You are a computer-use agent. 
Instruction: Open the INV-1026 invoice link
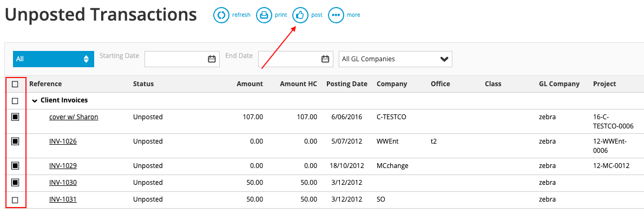pyautogui.click(x=63, y=141)
